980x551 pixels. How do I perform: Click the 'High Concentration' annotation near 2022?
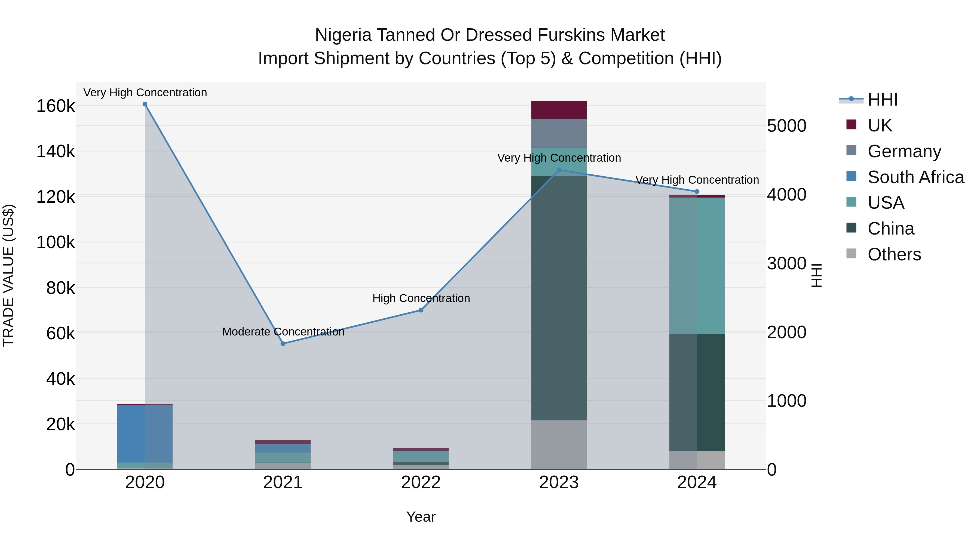[421, 298]
